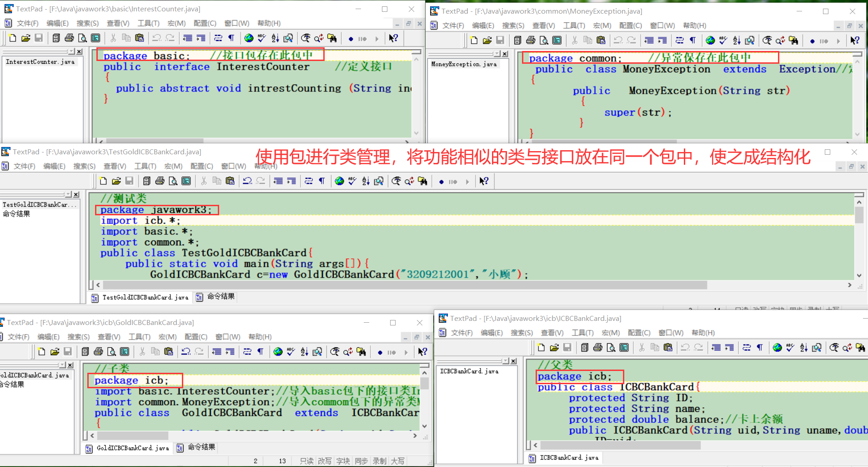The height and width of the screenshot is (467, 868).
Task: Sort lines icon in MoneyException.java window
Action: pos(737,41)
